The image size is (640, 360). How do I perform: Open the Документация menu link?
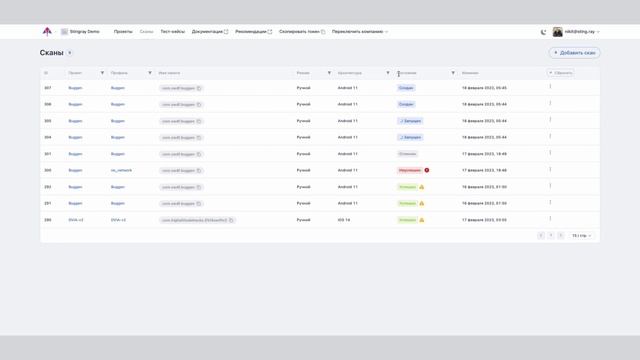point(207,31)
